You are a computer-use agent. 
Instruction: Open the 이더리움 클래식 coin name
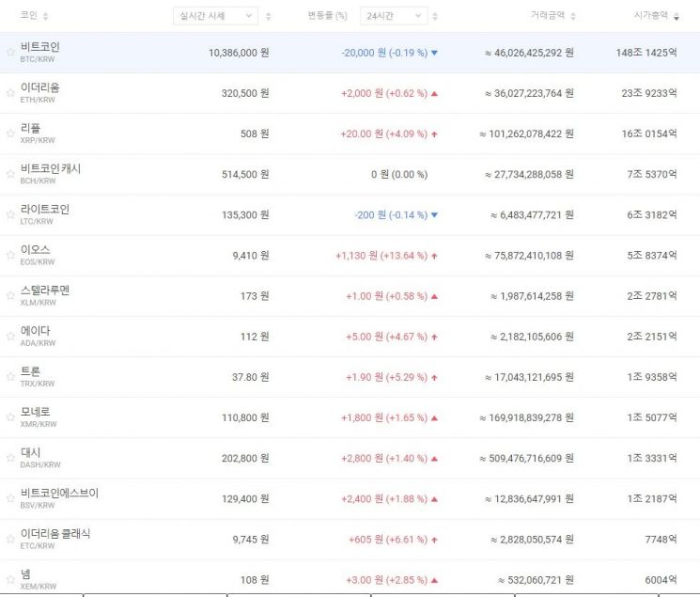click(x=55, y=534)
